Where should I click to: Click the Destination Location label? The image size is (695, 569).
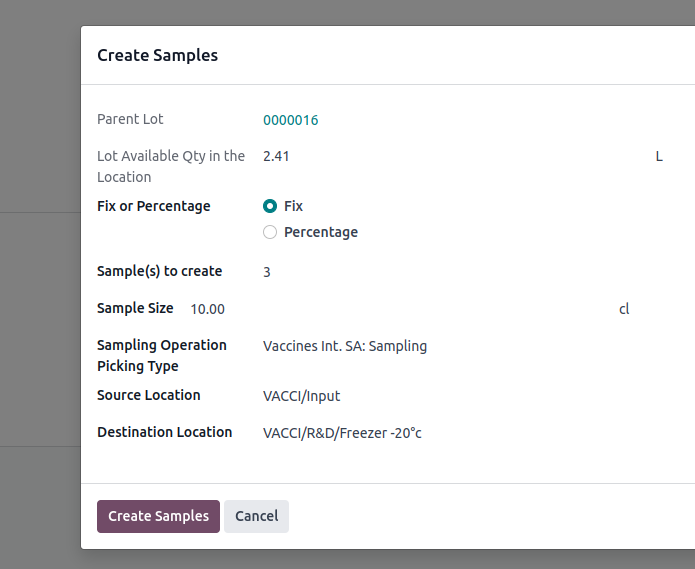pyautogui.click(x=164, y=432)
